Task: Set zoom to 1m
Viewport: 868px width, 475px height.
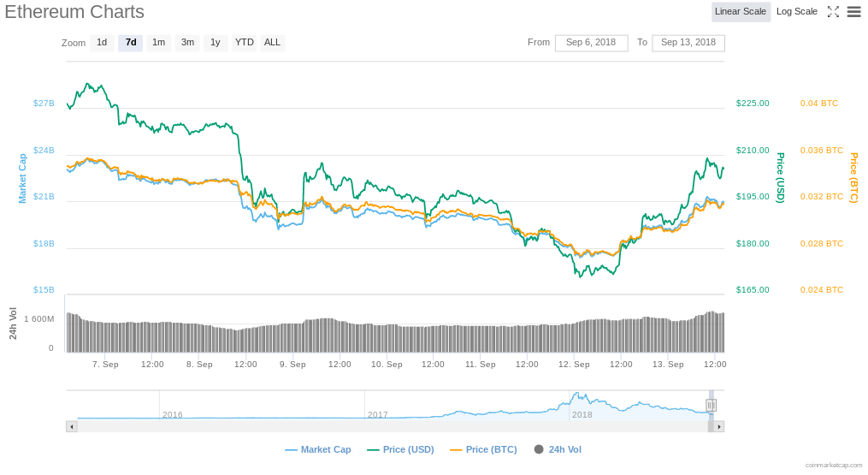Action: click(x=159, y=43)
